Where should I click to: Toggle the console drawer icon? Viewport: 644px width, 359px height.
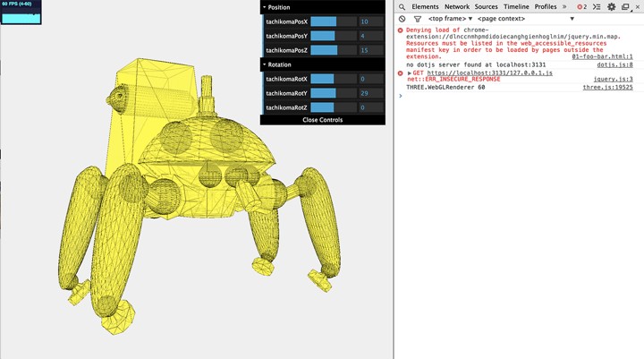point(597,7)
